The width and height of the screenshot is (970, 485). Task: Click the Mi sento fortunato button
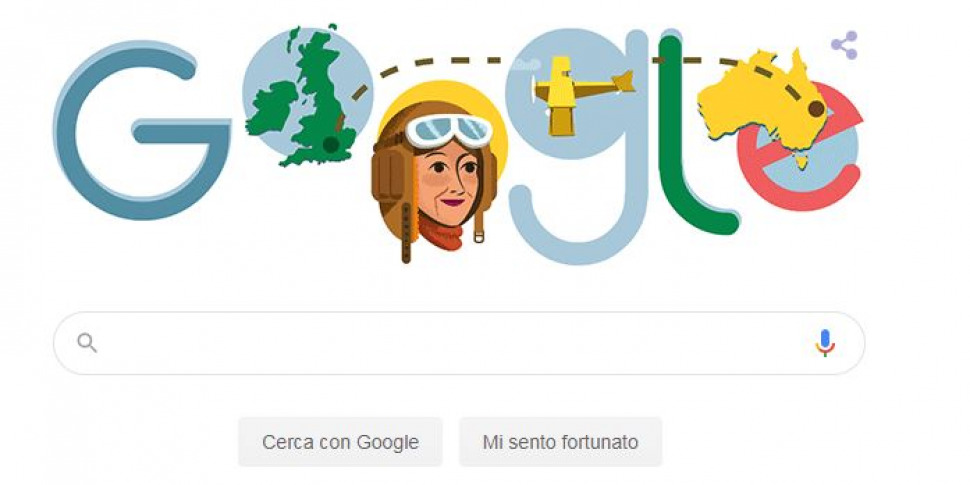(x=560, y=442)
